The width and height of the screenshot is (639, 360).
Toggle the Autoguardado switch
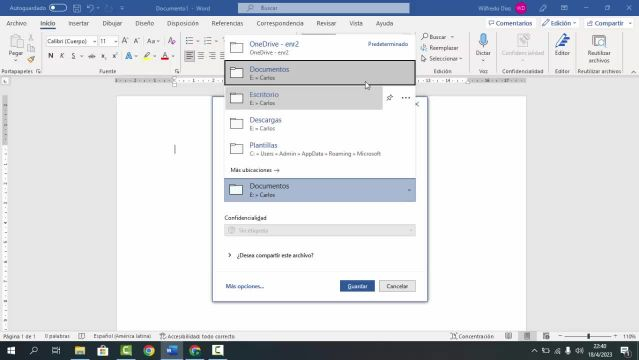(x=58, y=8)
